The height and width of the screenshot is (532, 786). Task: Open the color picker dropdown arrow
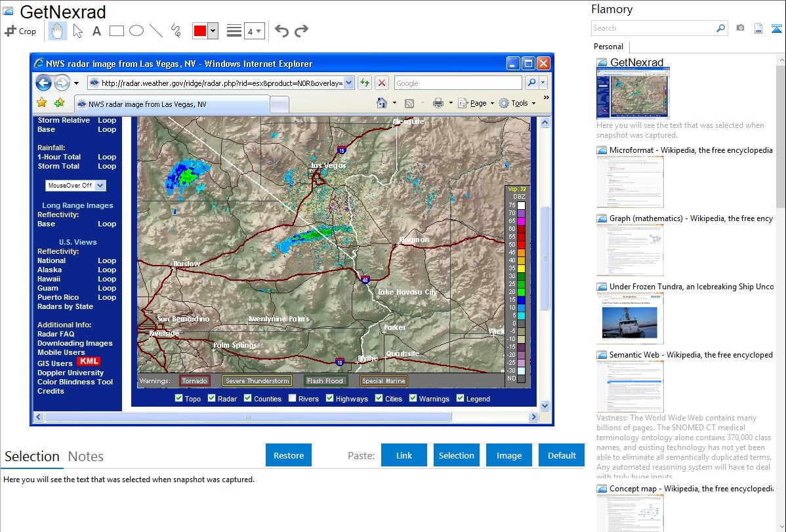pyautogui.click(x=213, y=31)
